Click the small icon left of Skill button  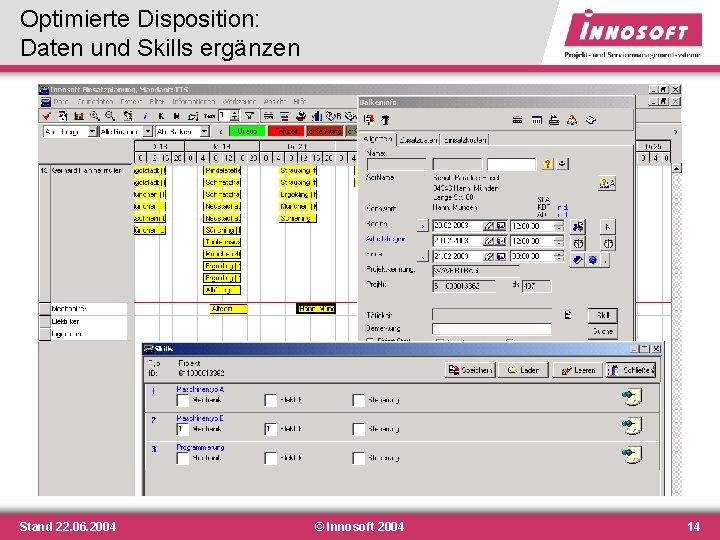coord(568,315)
